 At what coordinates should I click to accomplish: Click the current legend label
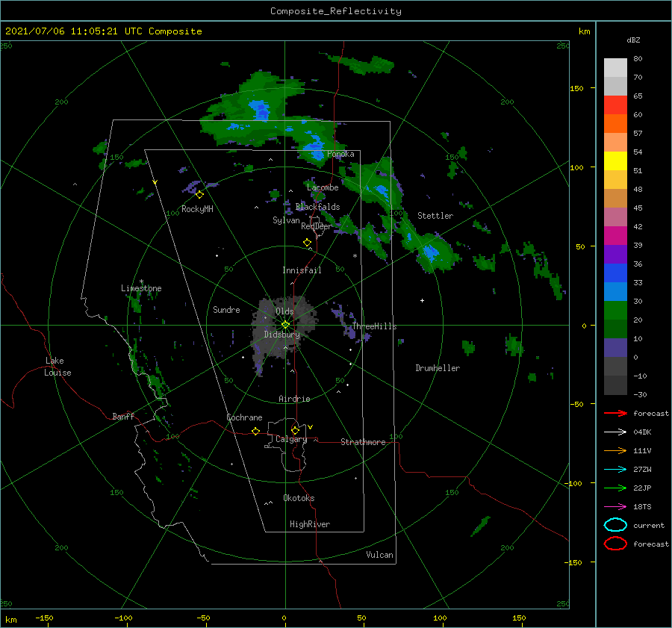pos(648,525)
